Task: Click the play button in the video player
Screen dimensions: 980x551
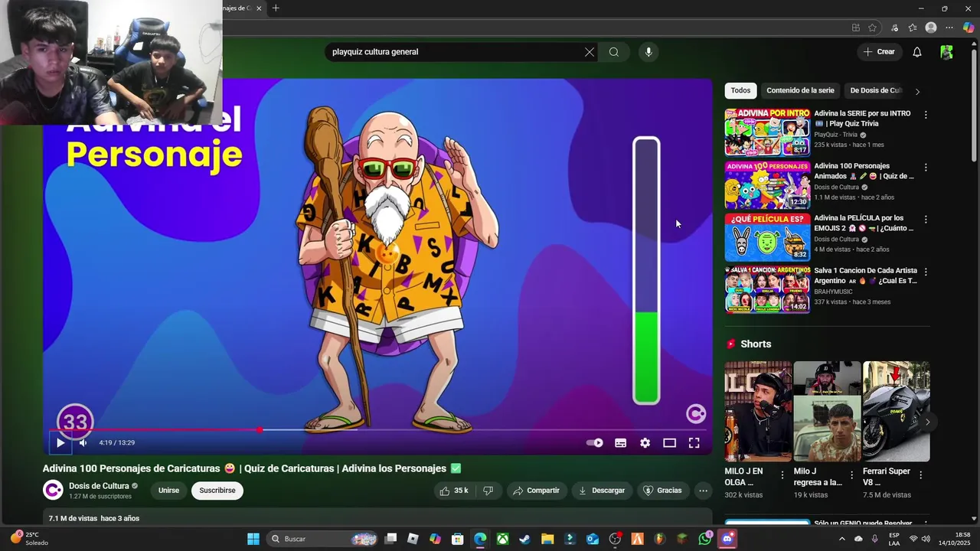Action: point(60,442)
